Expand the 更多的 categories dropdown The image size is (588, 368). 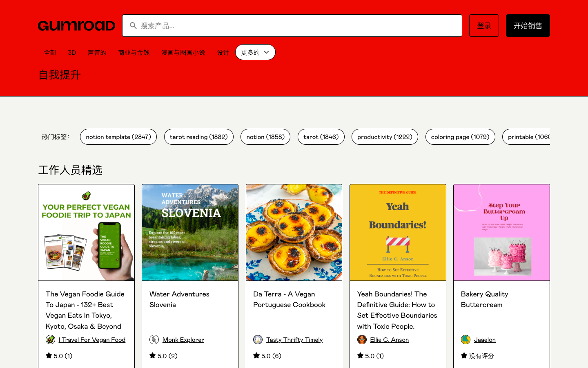click(x=255, y=52)
